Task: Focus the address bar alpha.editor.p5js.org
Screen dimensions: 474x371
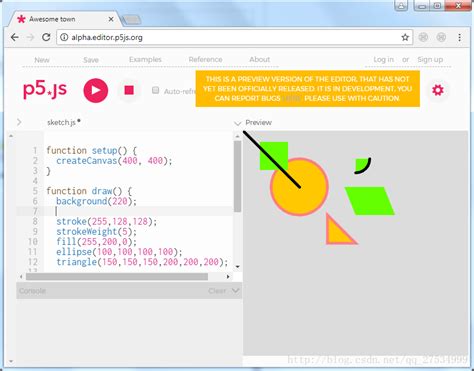Action: (x=235, y=37)
